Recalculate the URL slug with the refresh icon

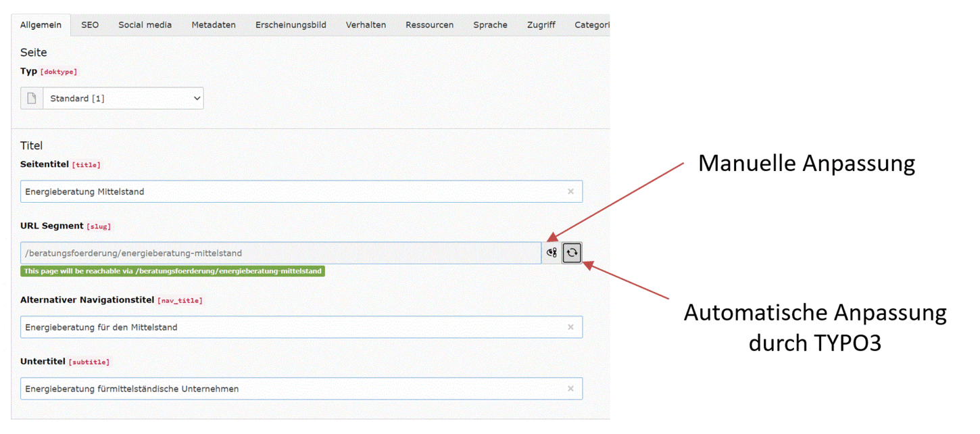pyautogui.click(x=572, y=251)
